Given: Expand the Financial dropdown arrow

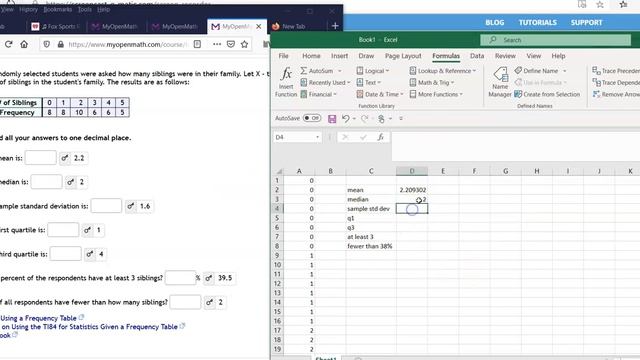Looking at the screenshot, I should coord(335,95).
